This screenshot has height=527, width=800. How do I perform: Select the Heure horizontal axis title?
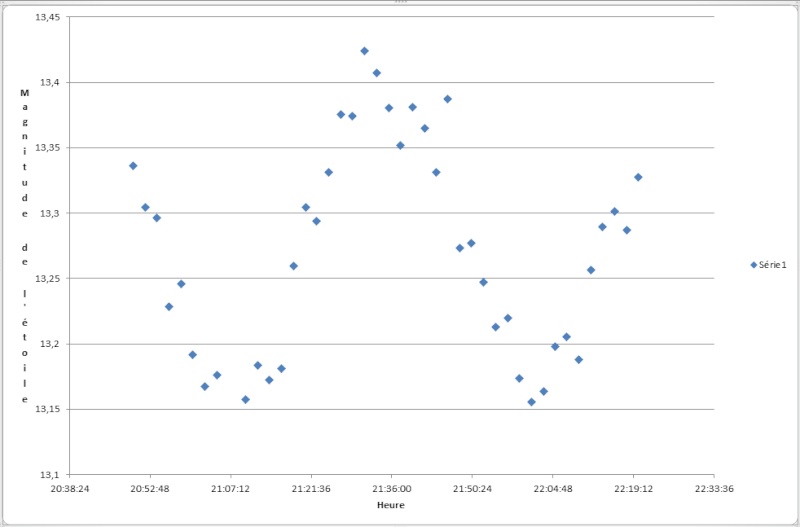coord(391,505)
